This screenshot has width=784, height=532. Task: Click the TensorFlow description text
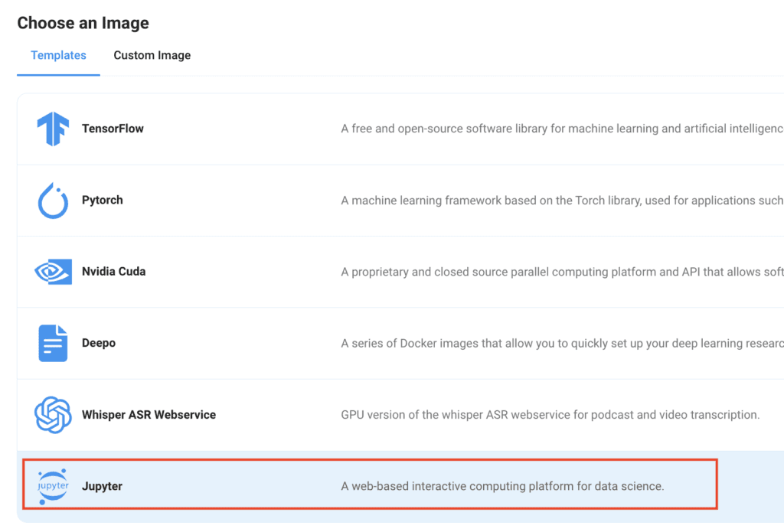point(562,129)
